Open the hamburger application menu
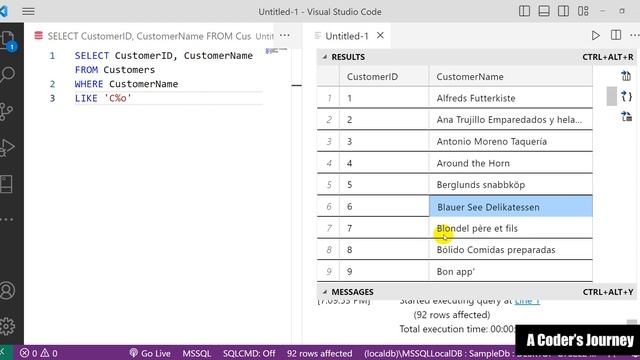The width and height of the screenshot is (640, 360). click(28, 11)
